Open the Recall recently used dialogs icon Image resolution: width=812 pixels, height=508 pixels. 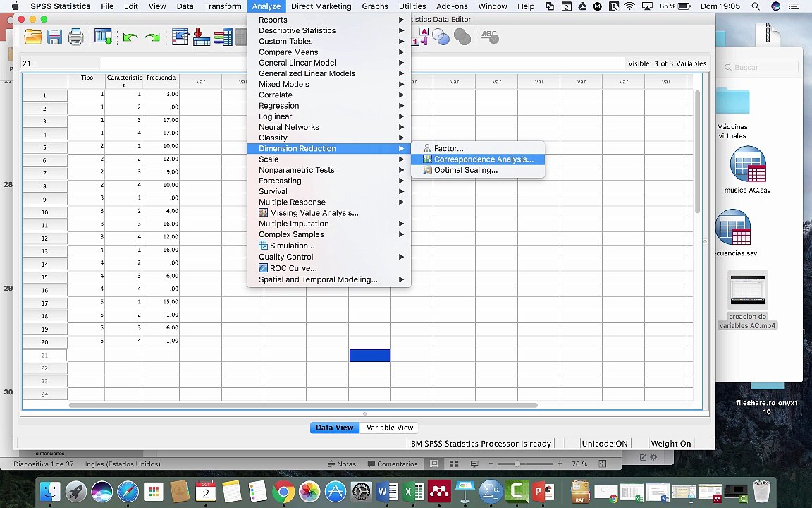pyautogui.click(x=103, y=37)
